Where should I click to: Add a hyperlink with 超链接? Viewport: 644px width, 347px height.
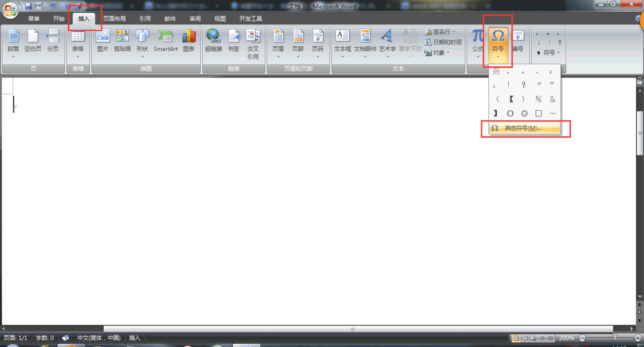coord(213,41)
